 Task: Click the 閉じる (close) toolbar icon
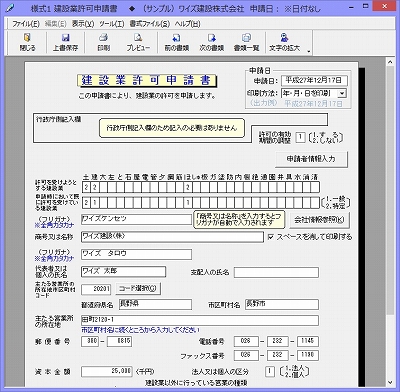27,42
